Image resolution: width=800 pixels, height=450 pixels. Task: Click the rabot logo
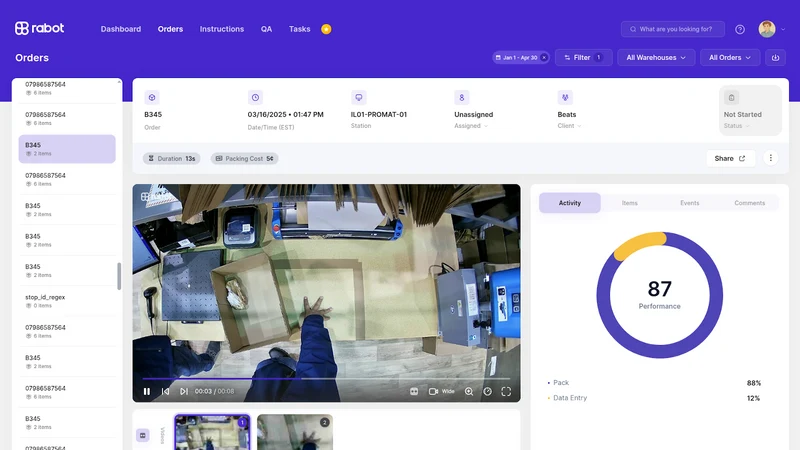(x=39, y=29)
